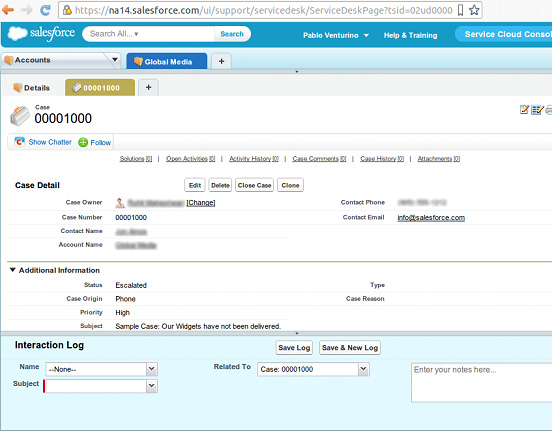Open Help & Training menu
Image resolution: width=552 pixels, height=432 pixels.
click(x=410, y=35)
